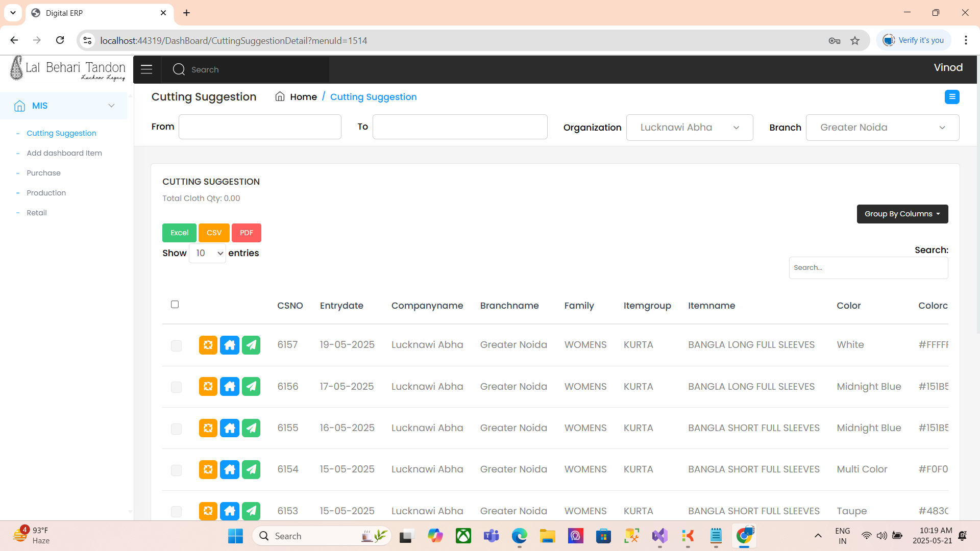Open Visual Studio from taskbar
Screen dimensions: 980x551
[x=659, y=536]
